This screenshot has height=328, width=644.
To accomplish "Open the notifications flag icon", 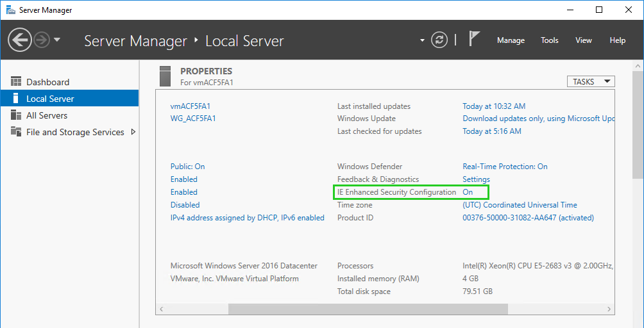I will [474, 39].
